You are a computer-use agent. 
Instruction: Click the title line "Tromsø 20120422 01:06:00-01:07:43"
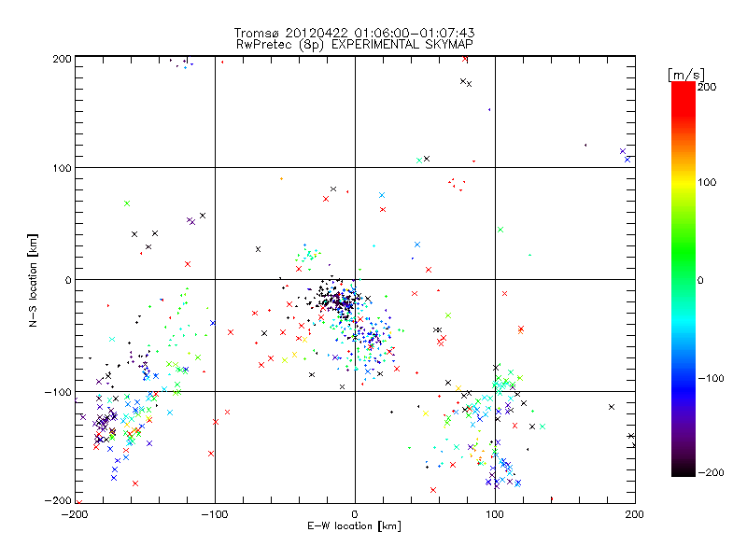point(354,33)
